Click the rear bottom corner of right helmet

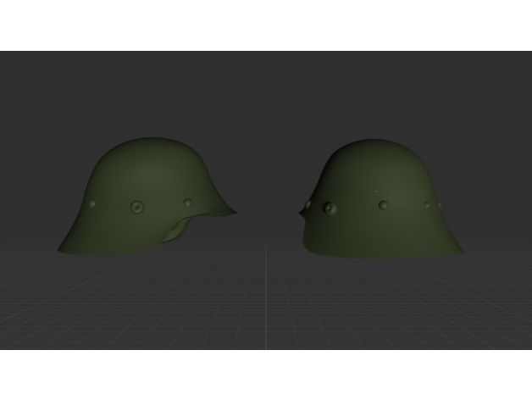point(460,251)
